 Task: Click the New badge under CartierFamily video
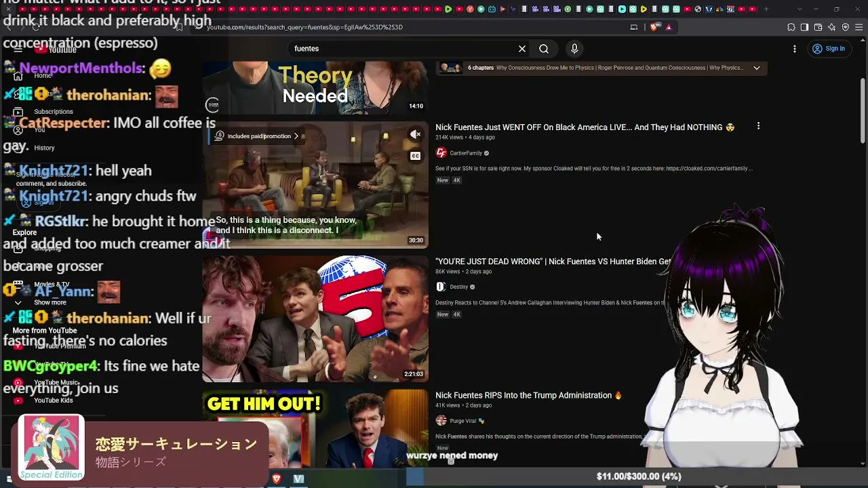pos(443,180)
